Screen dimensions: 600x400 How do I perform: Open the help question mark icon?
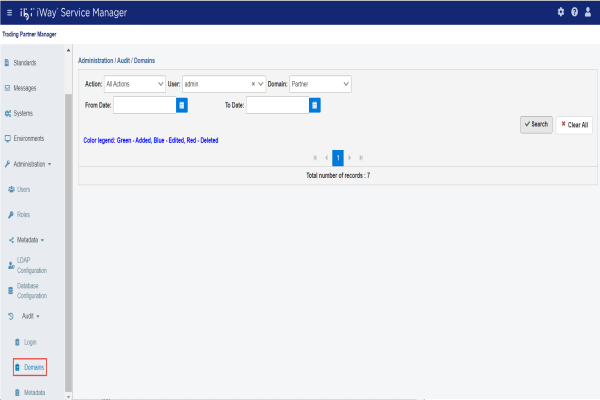(x=574, y=12)
